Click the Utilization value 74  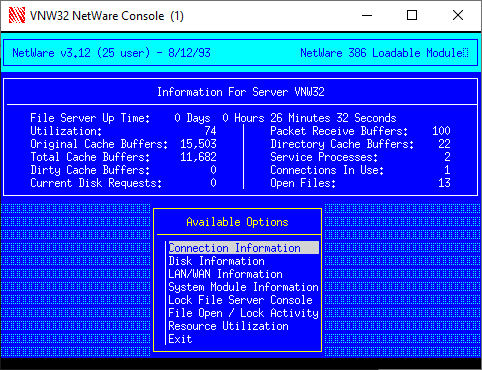pyautogui.click(x=210, y=131)
